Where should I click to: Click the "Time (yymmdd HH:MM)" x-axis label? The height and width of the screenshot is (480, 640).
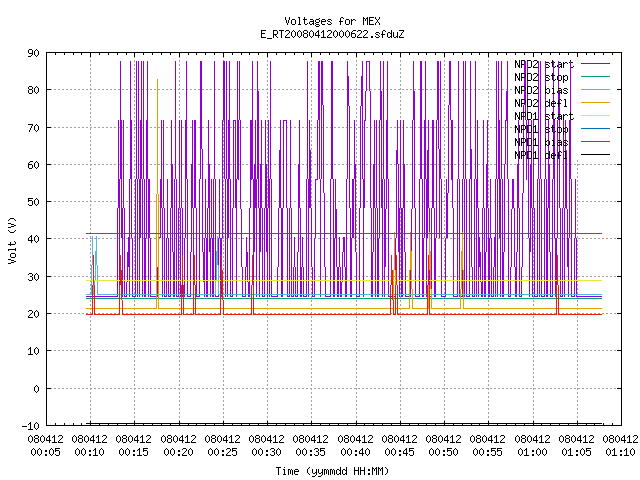(x=332, y=471)
